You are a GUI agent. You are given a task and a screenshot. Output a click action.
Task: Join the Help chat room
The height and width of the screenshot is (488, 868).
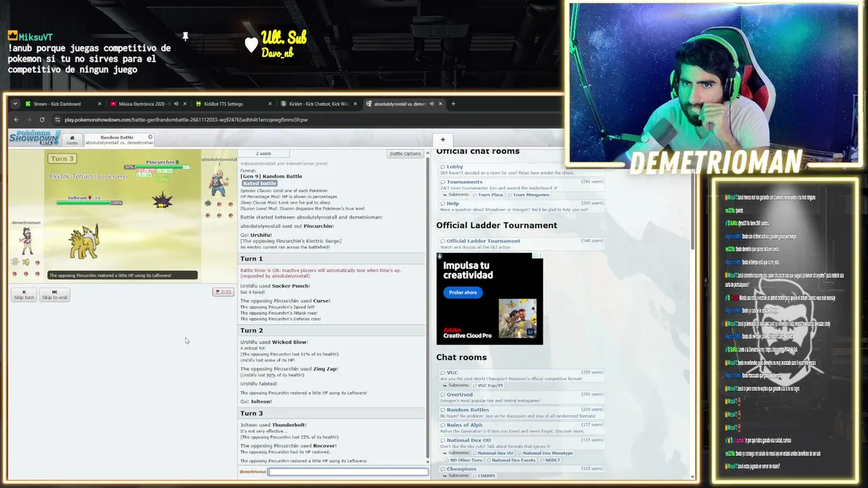point(521,206)
